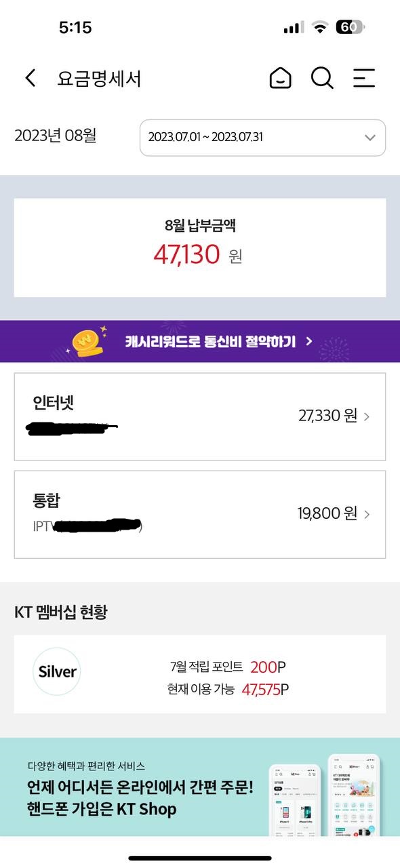Tap 현재 이용 가능 47,575P points

[228, 690]
